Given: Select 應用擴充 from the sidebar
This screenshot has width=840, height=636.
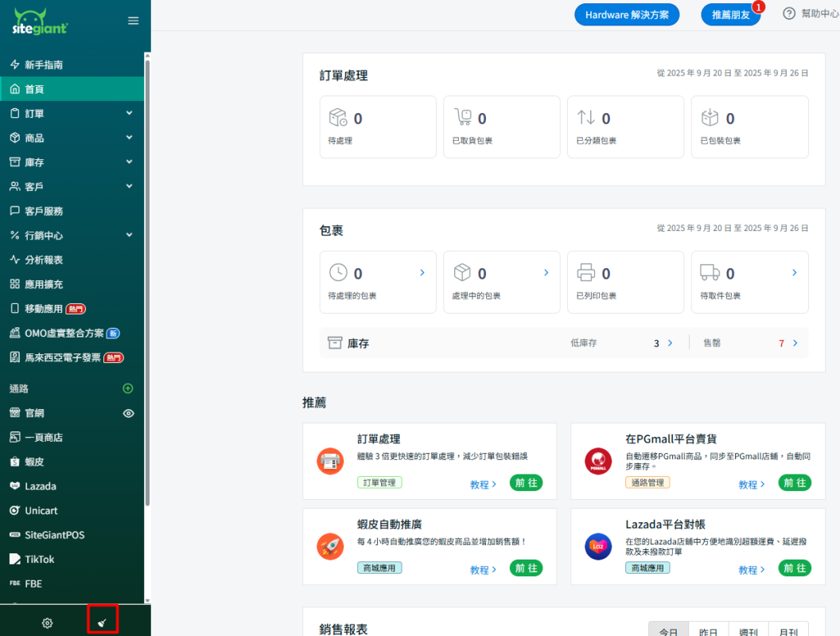Looking at the screenshot, I should (44, 284).
